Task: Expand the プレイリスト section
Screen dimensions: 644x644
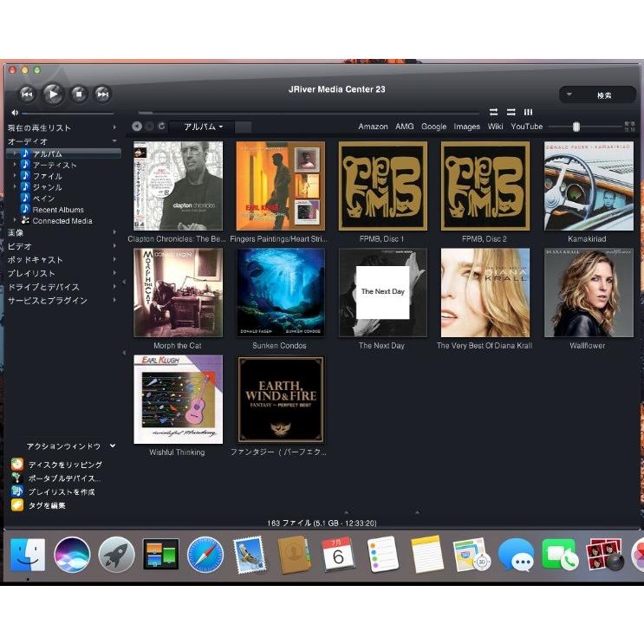Action: tap(114, 273)
